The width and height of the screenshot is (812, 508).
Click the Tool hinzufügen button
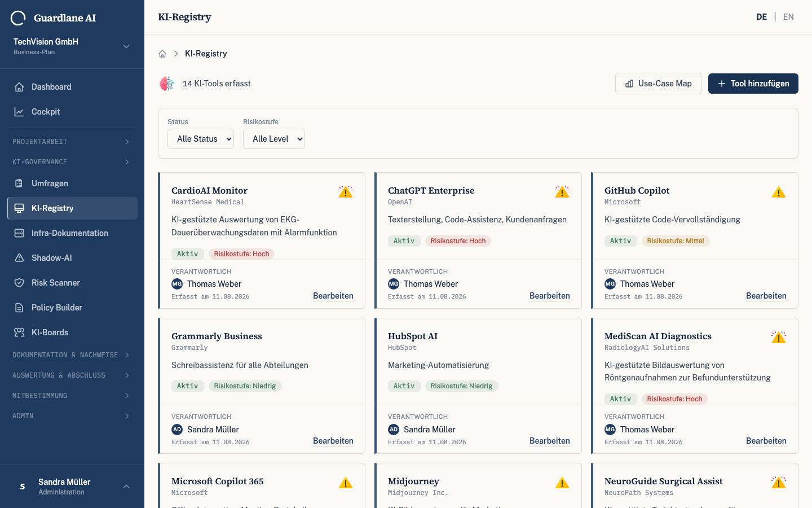(x=753, y=84)
